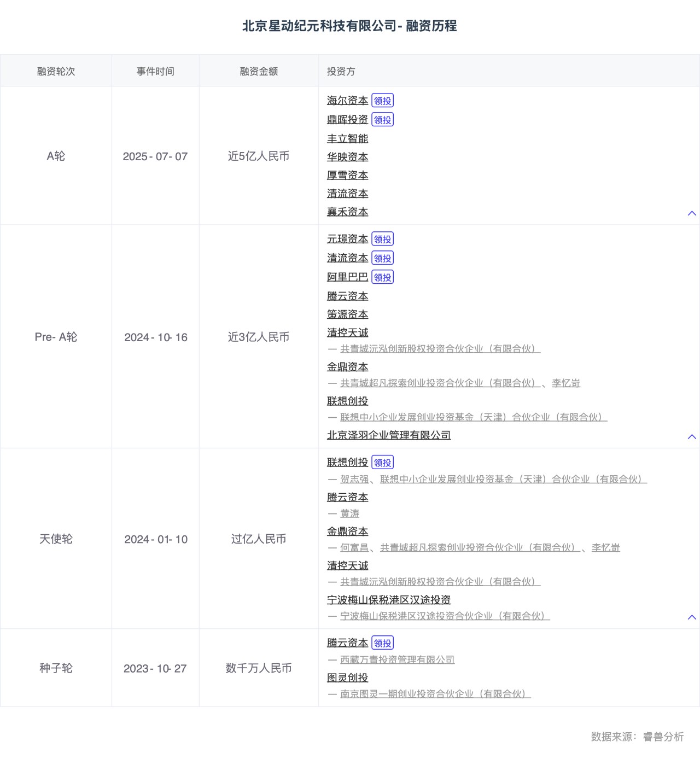Open 清流资本 link in A轮 row
The image size is (700, 765).
(347, 194)
